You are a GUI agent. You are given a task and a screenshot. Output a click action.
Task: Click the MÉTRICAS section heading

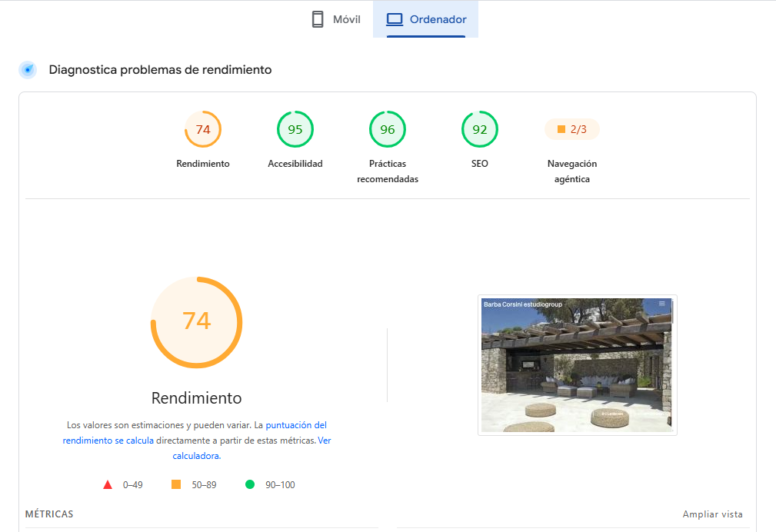point(49,514)
